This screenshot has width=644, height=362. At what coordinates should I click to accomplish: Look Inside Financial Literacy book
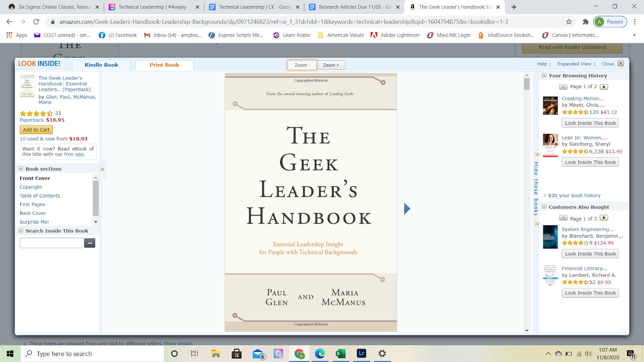590,293
